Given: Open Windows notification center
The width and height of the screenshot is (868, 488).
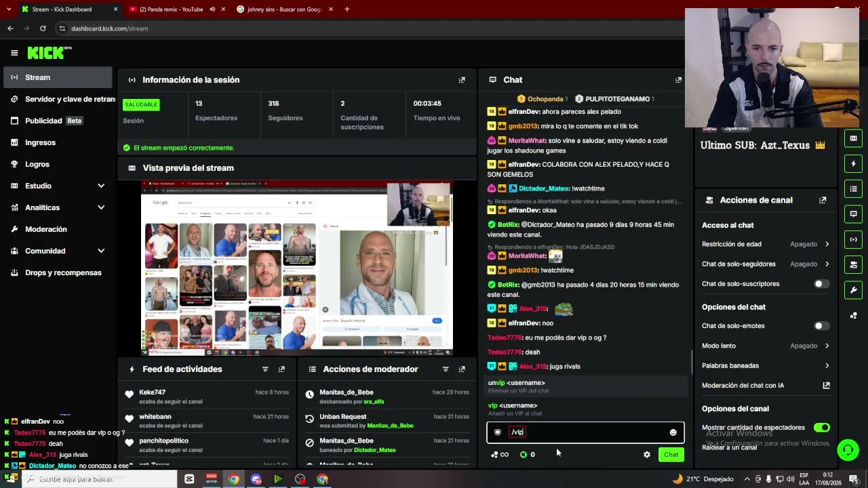Looking at the screenshot, I should coord(853,479).
